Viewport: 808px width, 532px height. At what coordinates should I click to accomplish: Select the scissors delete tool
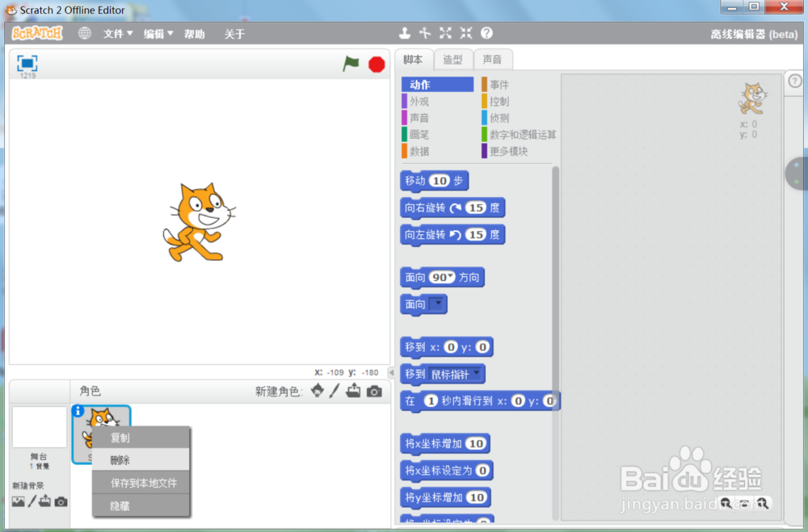[425, 33]
